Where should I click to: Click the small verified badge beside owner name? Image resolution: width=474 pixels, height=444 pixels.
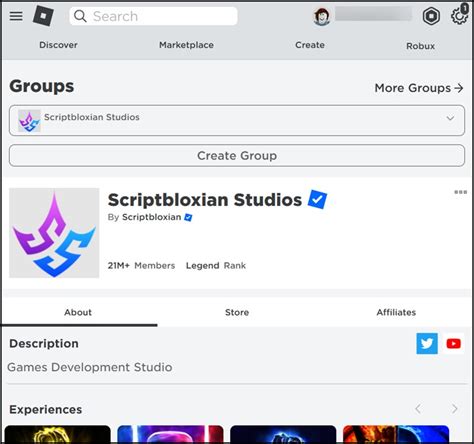tap(188, 217)
